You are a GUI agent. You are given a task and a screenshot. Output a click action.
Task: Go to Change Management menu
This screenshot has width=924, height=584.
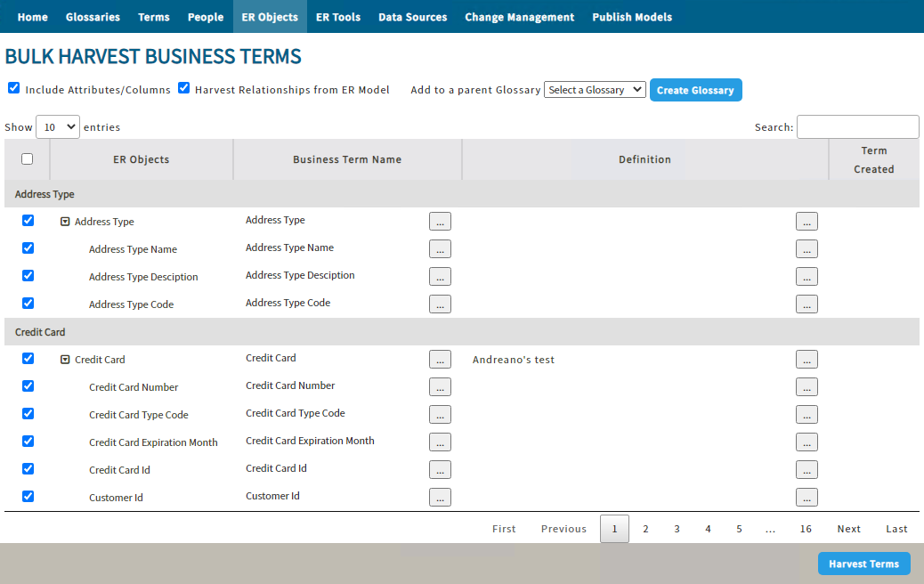519,17
